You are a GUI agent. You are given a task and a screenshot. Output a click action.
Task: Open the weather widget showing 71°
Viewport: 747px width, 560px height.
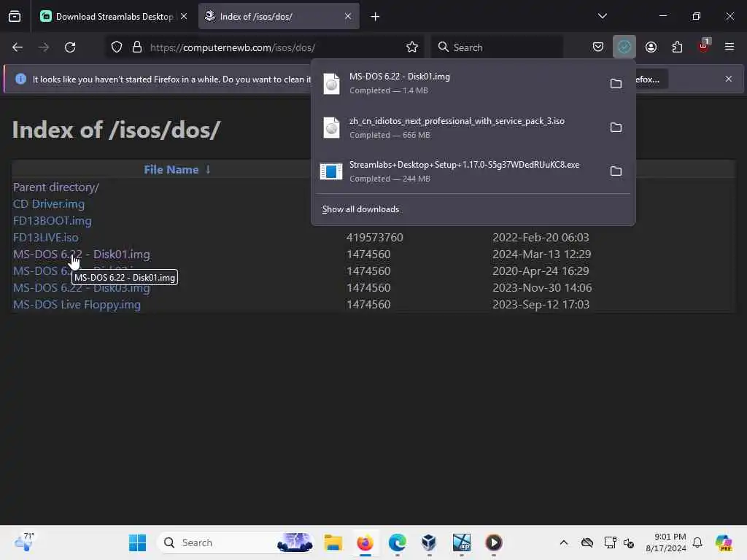24,542
